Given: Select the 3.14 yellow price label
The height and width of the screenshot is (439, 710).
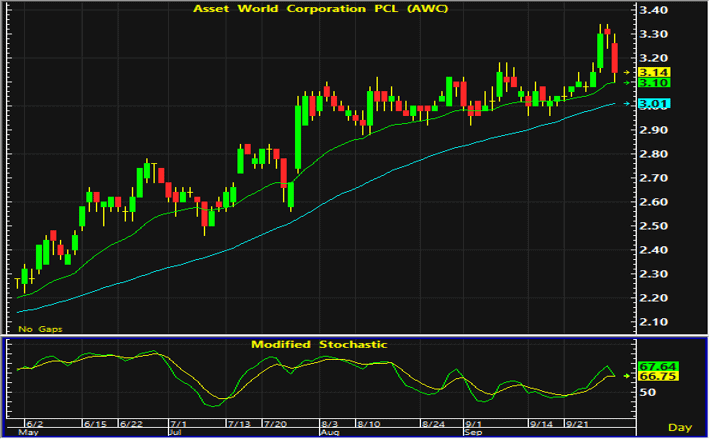Looking at the screenshot, I should tap(654, 72).
